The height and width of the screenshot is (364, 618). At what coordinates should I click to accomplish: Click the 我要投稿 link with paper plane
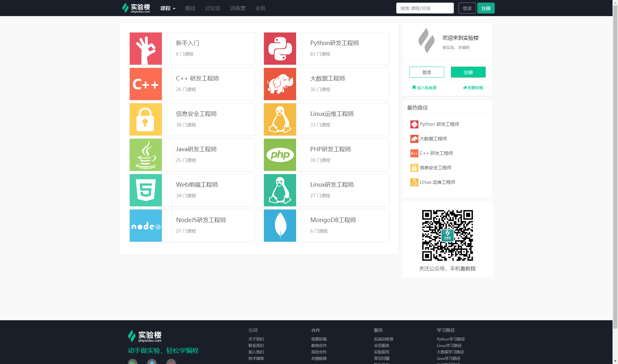pos(473,88)
